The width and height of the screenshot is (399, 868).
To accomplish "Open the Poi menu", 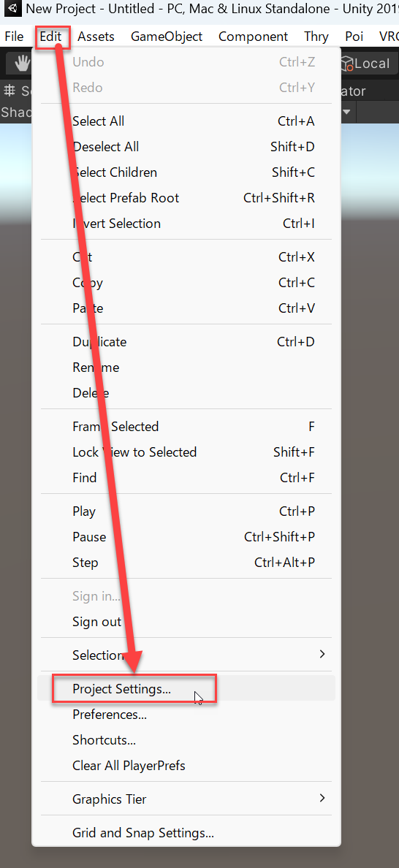I will [354, 37].
